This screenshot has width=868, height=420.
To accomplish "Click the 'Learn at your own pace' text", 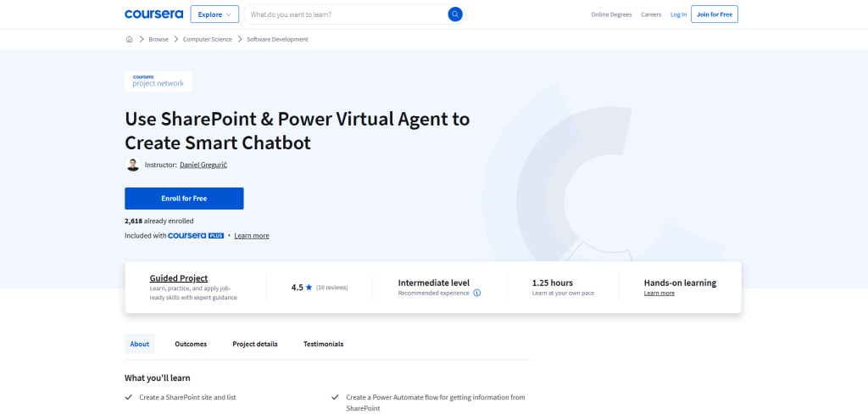I will point(563,293).
